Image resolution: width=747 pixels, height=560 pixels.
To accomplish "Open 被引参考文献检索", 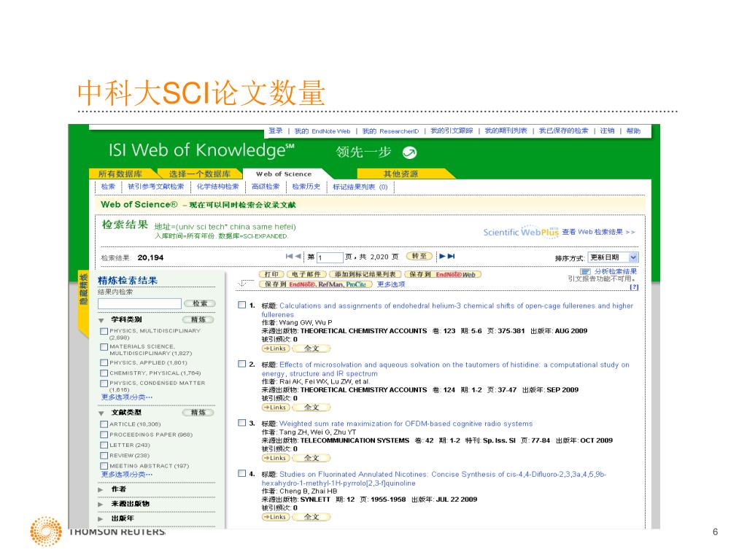I will point(156,187).
